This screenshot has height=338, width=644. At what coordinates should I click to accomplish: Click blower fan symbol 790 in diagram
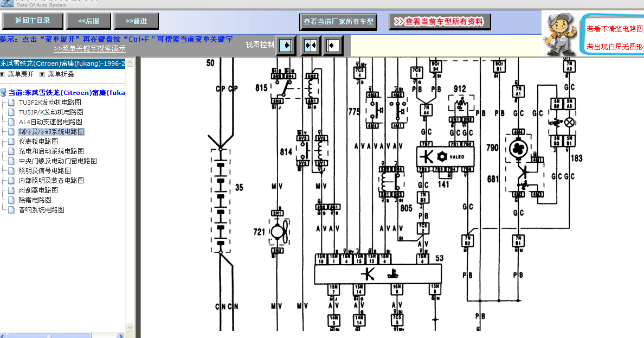pos(518,149)
